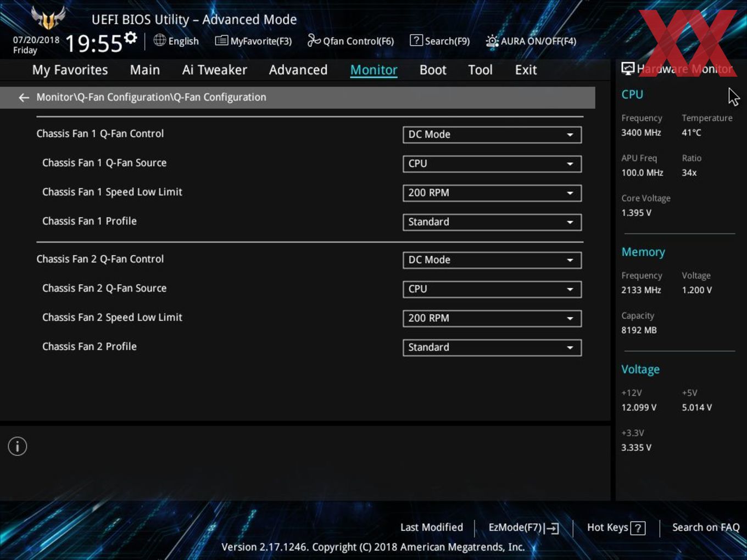Select Chassis Fan 1 Q-Fan Source label
747x560 pixels.
(x=104, y=163)
